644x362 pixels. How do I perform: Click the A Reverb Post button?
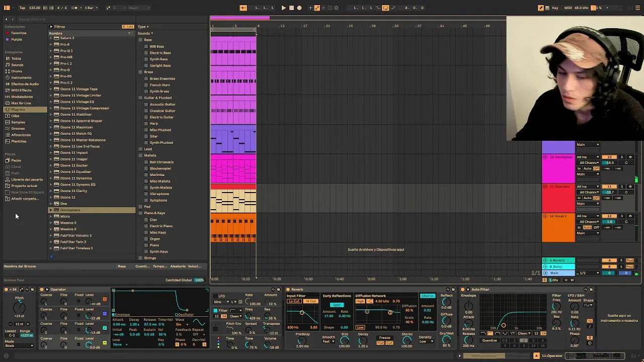(x=629, y=260)
